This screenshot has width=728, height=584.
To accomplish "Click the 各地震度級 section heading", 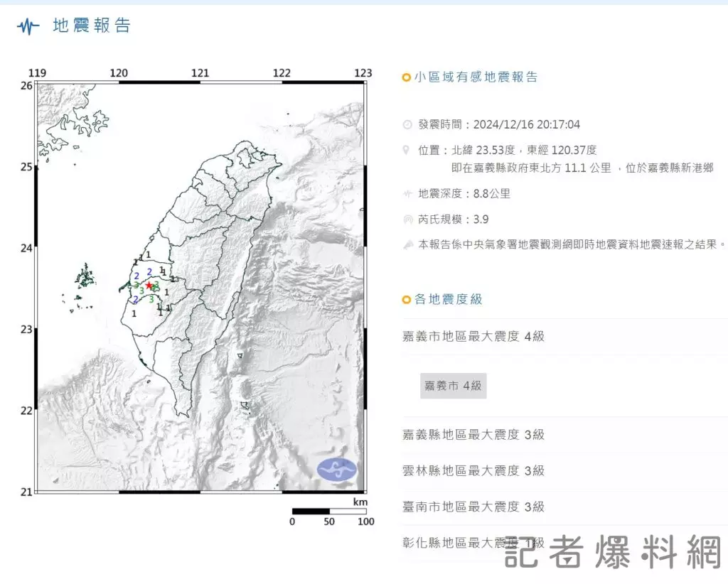I will click(449, 300).
